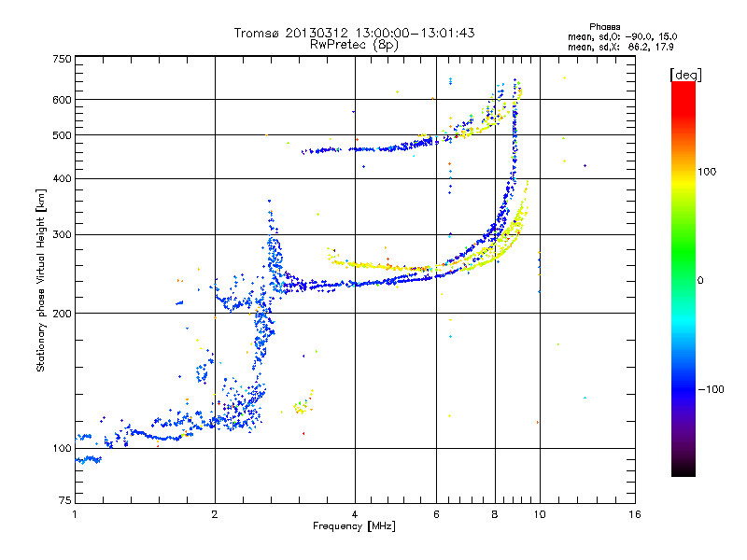
Task: Click the colorbar tick label '0'
Action: click(700, 281)
